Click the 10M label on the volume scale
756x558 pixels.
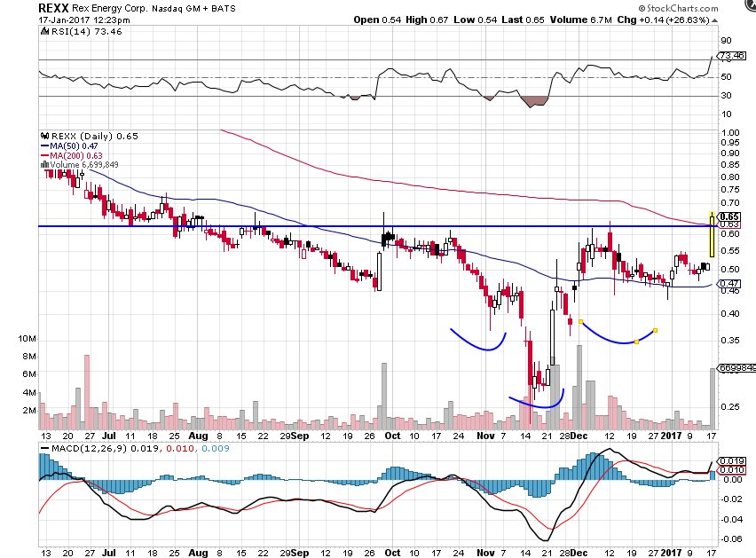coord(27,339)
